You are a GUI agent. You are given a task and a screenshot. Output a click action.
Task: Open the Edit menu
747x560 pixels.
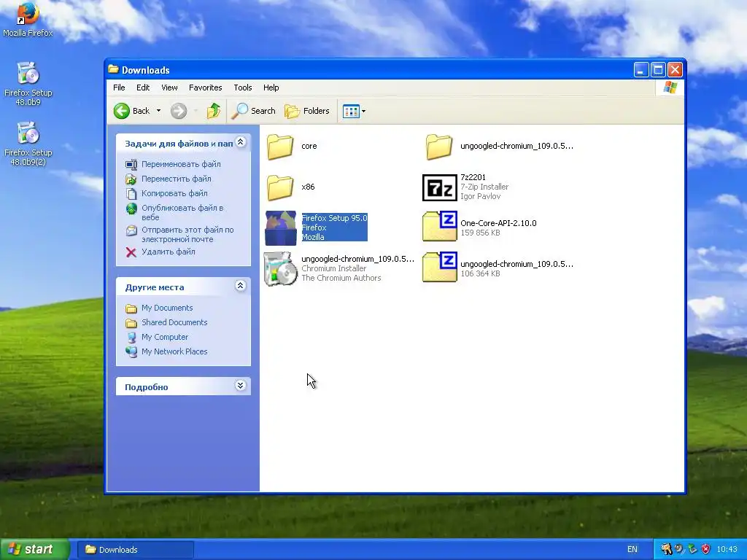click(x=143, y=87)
